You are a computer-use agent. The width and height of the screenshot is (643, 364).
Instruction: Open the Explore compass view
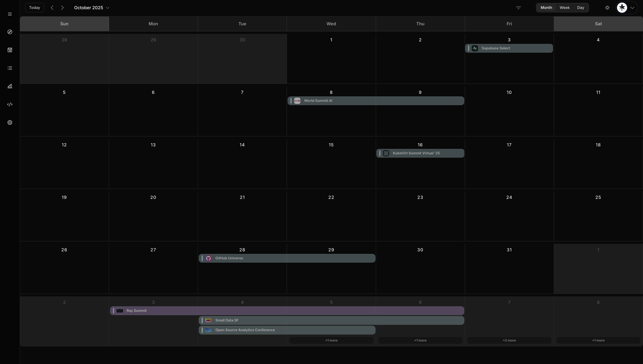(10, 32)
